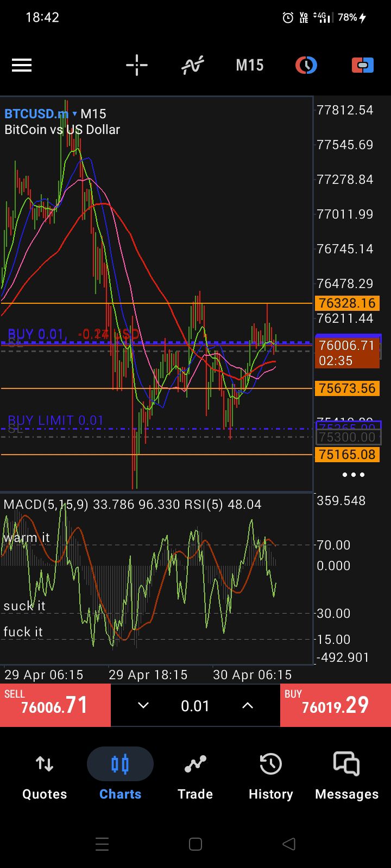Expand the BTCUSD.m symbol dropdown arrow
This screenshot has width=391, height=868.
[x=75, y=114]
